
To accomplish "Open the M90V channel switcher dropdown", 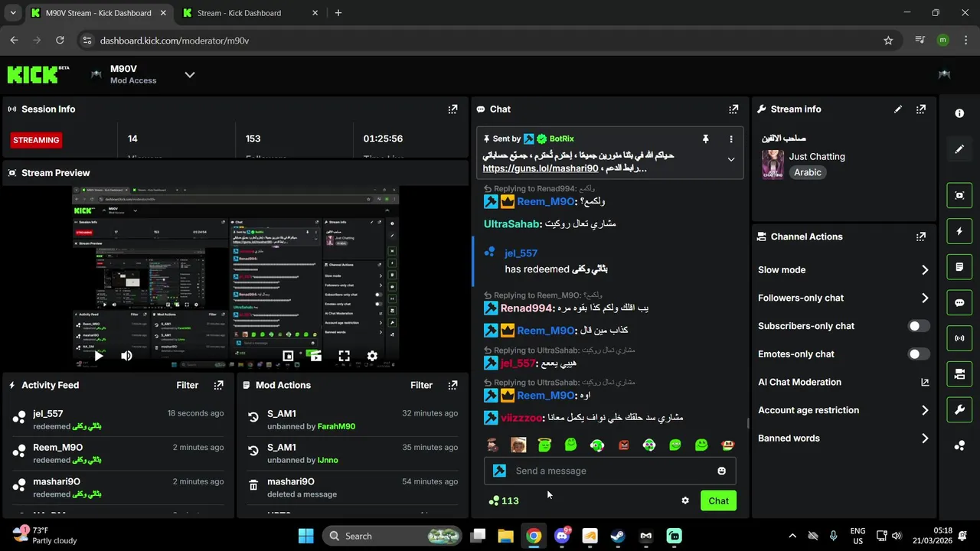I will coord(190,74).
